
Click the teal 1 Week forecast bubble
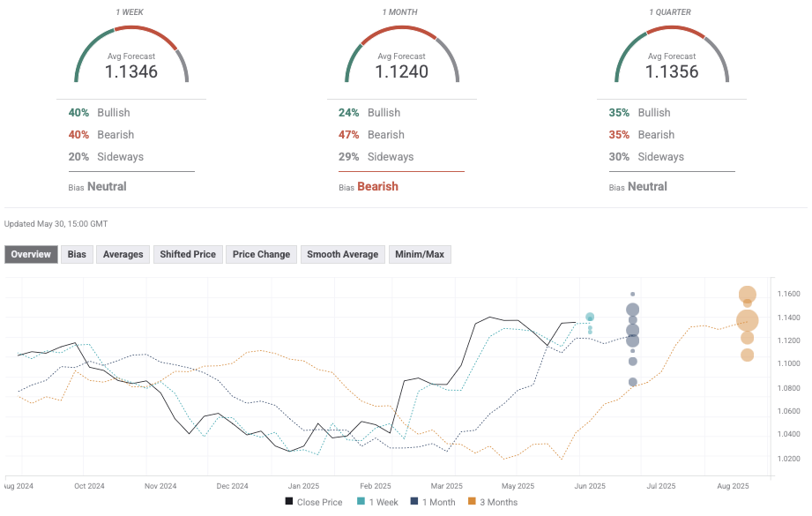click(x=590, y=317)
